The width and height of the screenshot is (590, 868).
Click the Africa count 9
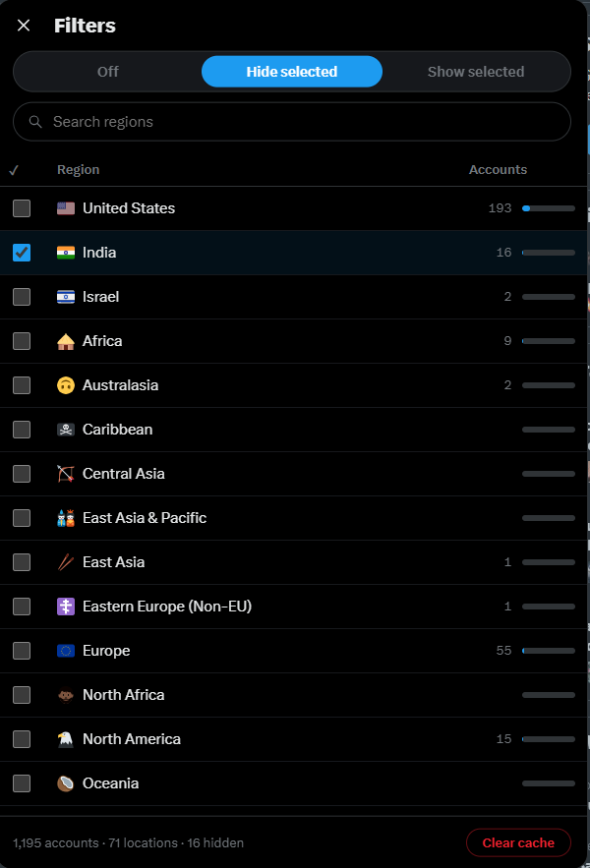tap(507, 341)
